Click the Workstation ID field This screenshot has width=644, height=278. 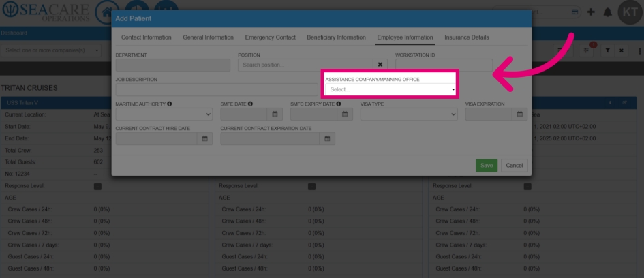[444, 65]
